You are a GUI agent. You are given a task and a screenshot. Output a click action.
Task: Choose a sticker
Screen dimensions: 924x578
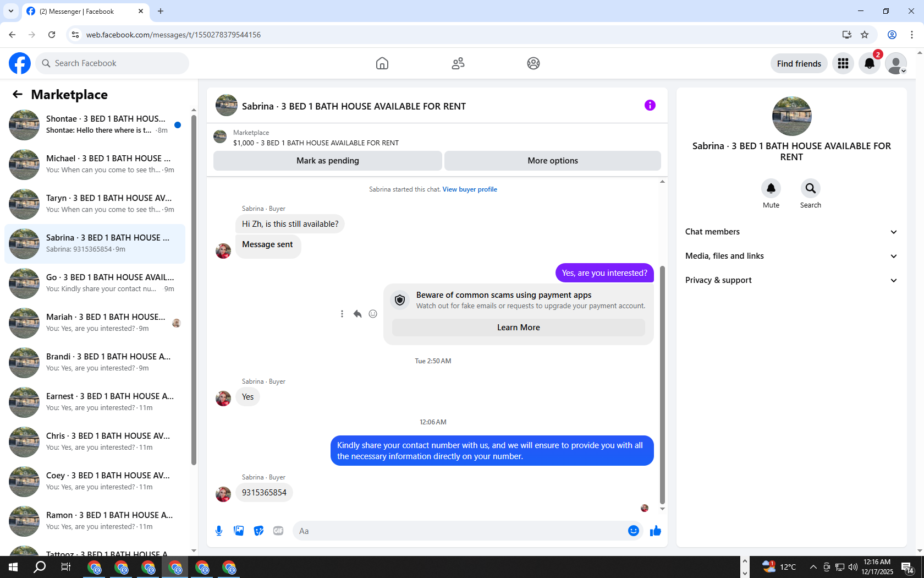(x=258, y=531)
